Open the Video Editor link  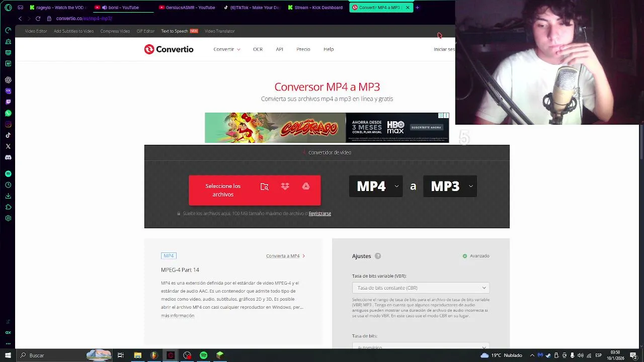(36, 31)
